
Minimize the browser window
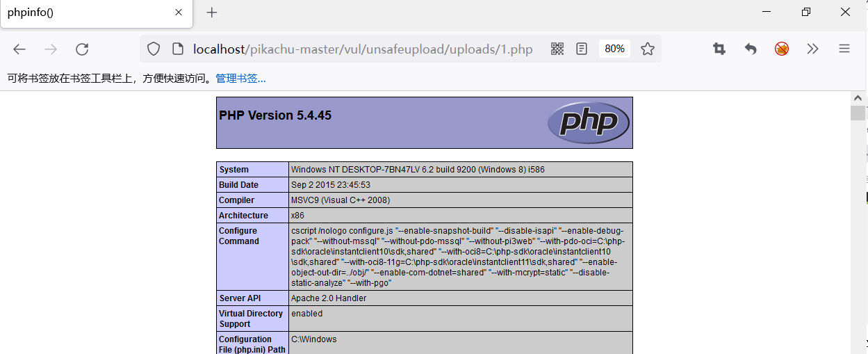click(767, 12)
